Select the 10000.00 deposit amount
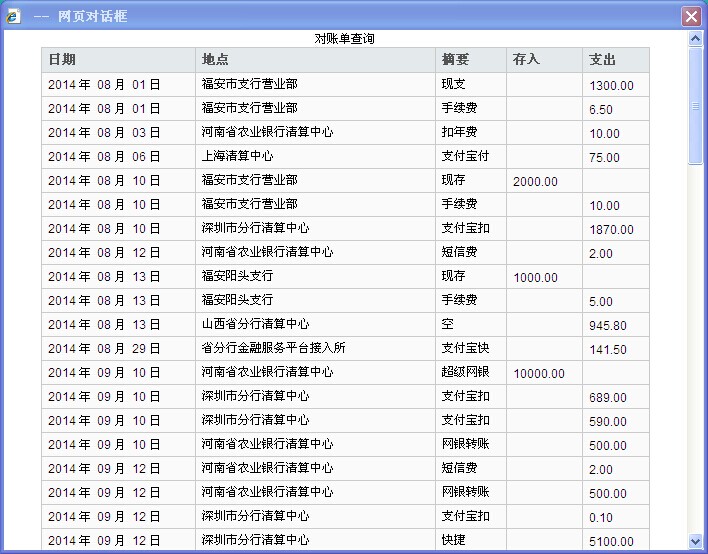Screen dimensions: 708x554 click(539, 374)
